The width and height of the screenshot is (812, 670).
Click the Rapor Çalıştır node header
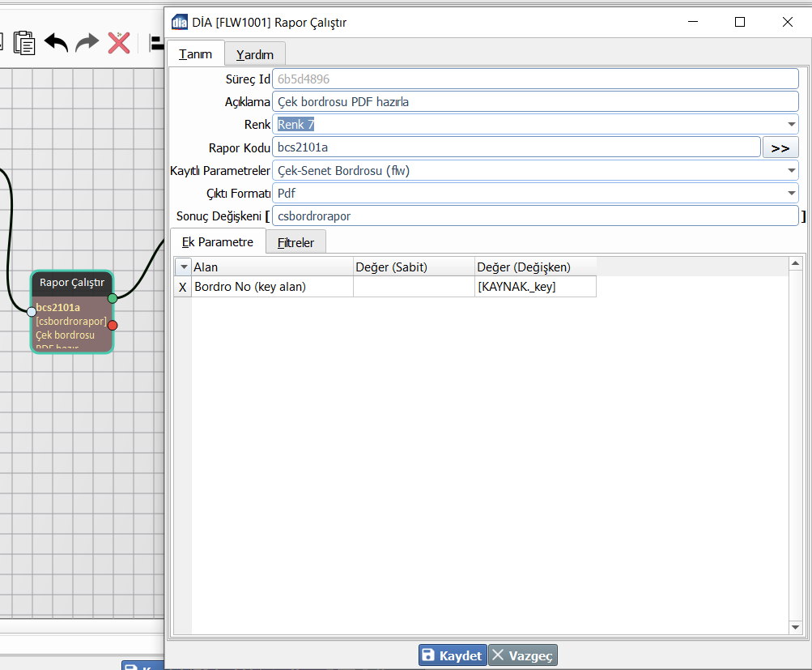[x=72, y=283]
